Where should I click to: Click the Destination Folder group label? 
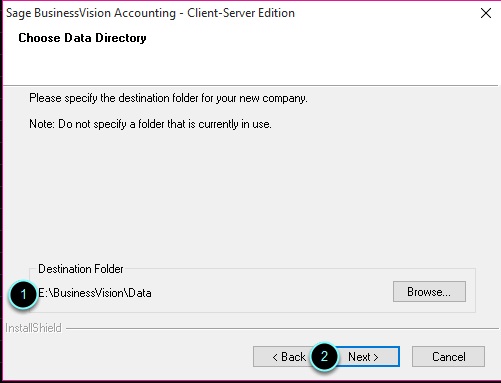pos(81,269)
